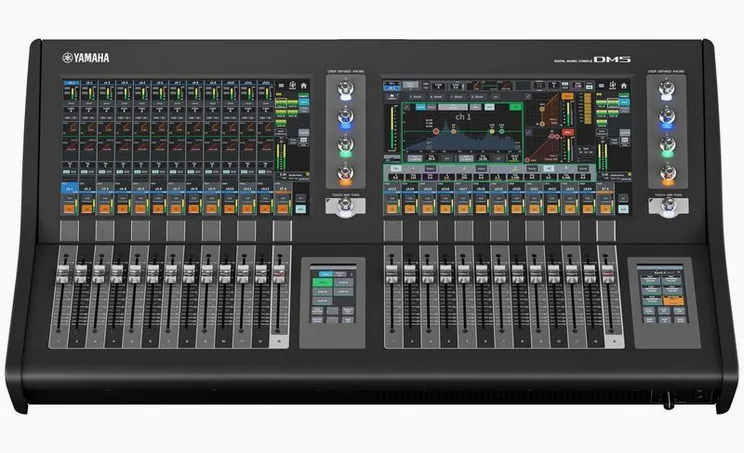744x453 pixels.
Task: Tap cyan button at bottom-right of right screen
Action: click(x=623, y=208)
